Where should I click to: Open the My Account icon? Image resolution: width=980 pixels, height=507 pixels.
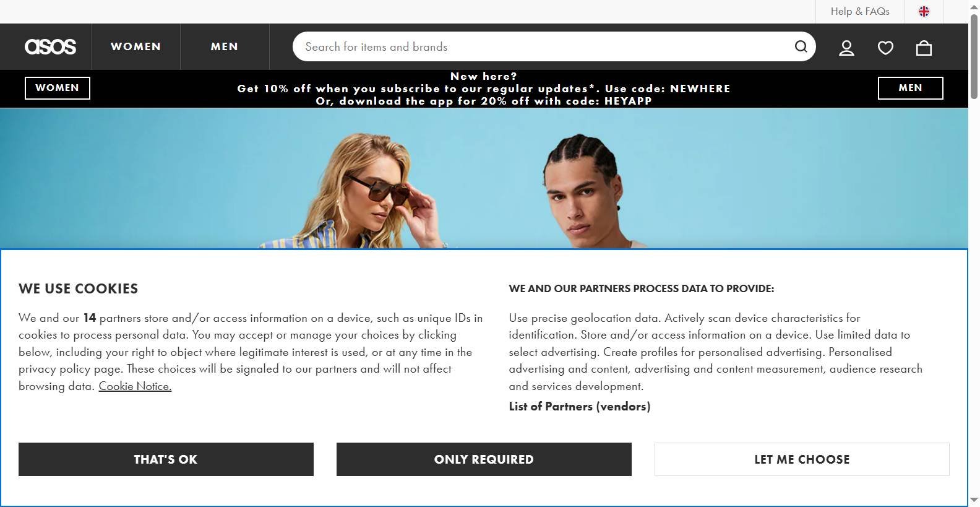pyautogui.click(x=846, y=48)
